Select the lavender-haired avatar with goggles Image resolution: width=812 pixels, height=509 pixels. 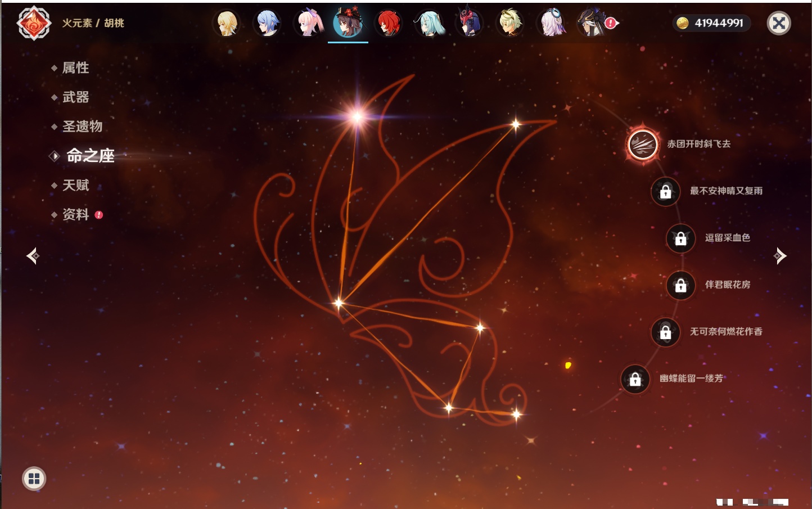click(x=551, y=24)
